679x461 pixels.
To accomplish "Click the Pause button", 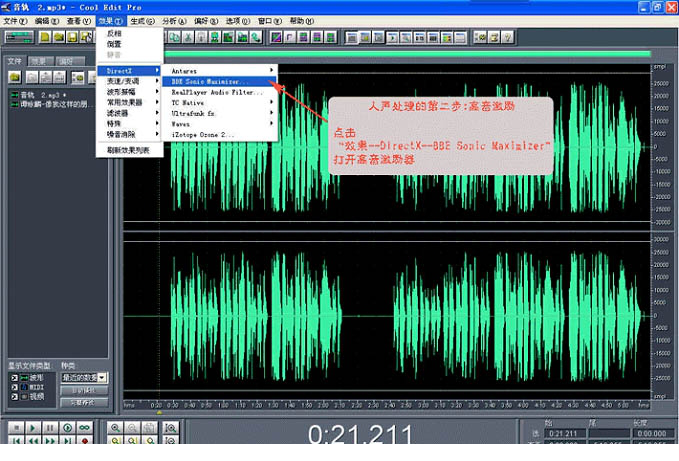I will [x=50, y=428].
